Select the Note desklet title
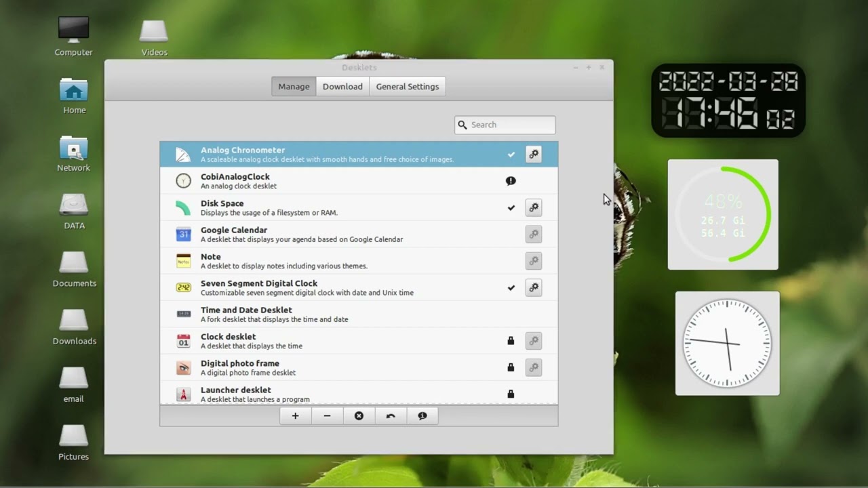Viewport: 868px width, 488px height. coord(211,257)
